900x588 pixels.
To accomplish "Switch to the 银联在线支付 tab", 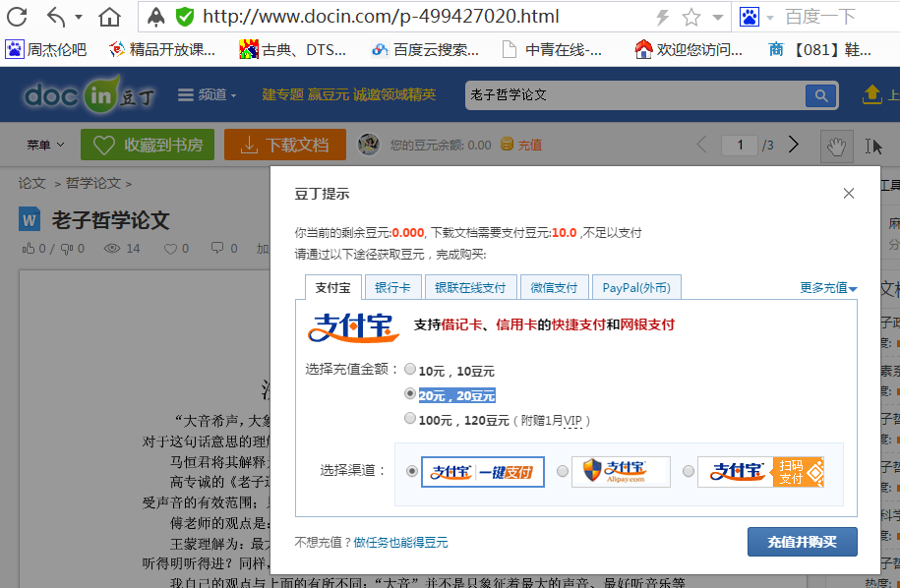I will point(470,287).
